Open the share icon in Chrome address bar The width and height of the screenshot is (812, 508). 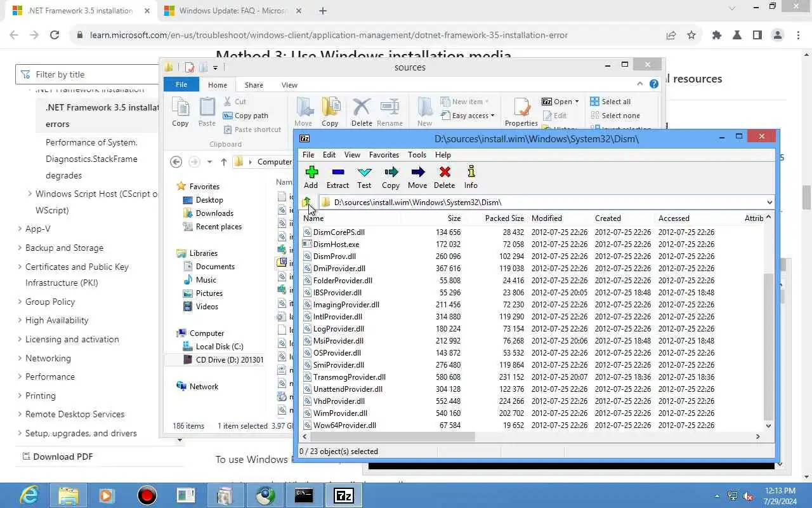[x=671, y=36]
